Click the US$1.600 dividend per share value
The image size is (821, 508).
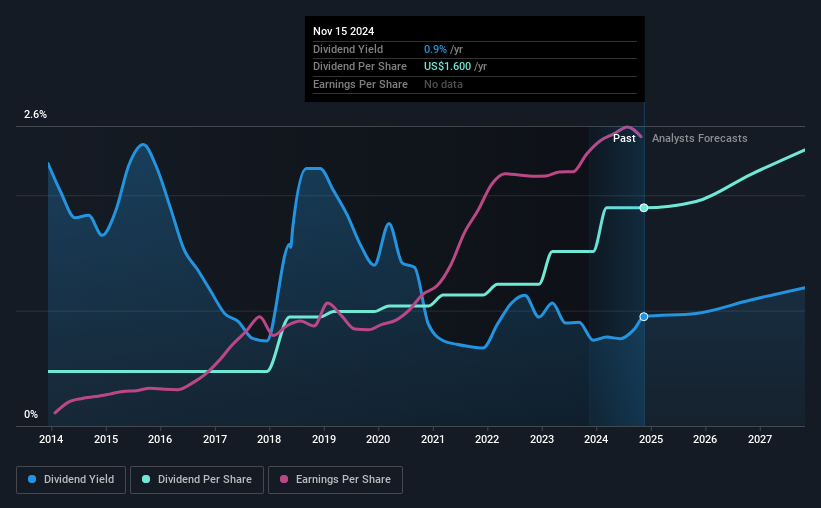pos(448,67)
